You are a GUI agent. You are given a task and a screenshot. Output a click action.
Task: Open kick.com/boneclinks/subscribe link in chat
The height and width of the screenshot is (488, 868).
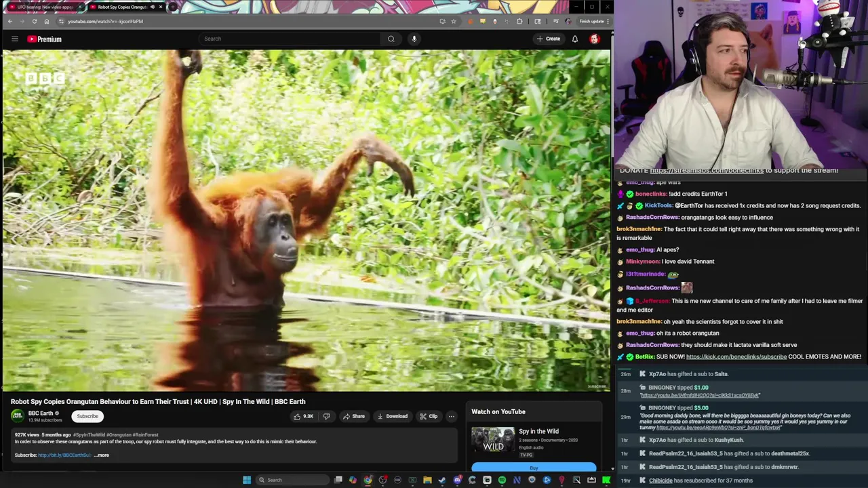click(736, 357)
